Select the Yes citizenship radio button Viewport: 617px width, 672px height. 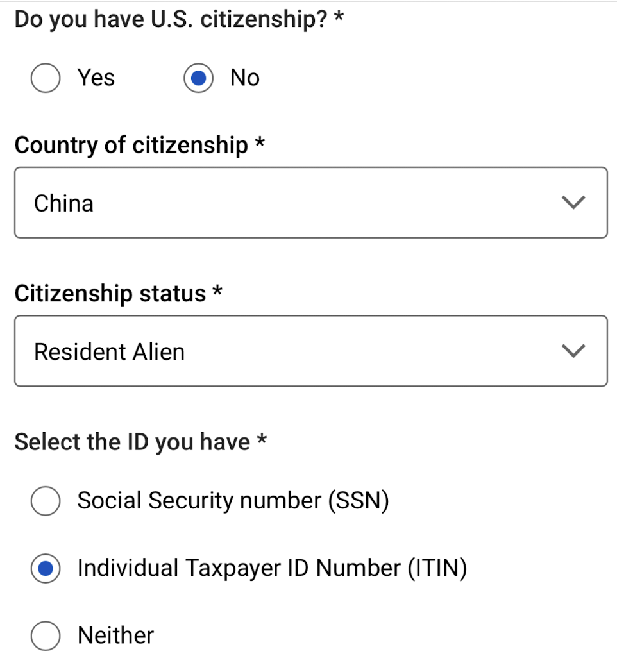[x=45, y=78]
